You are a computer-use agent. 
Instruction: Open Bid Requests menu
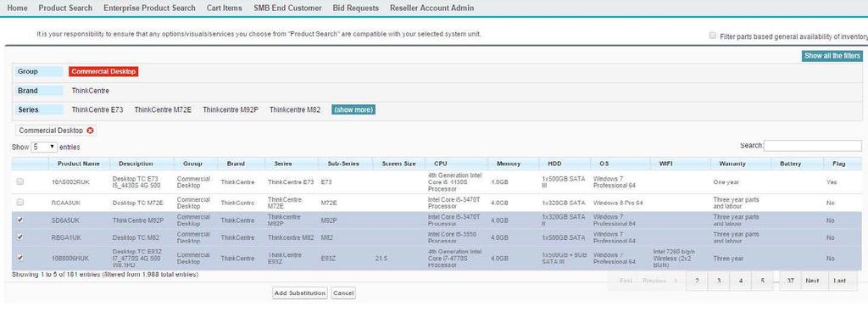point(356,8)
